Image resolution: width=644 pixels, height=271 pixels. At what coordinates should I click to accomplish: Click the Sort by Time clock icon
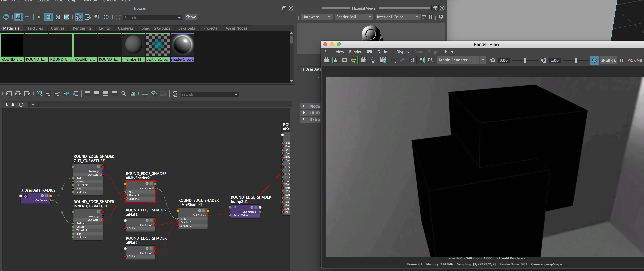[x=97, y=17]
